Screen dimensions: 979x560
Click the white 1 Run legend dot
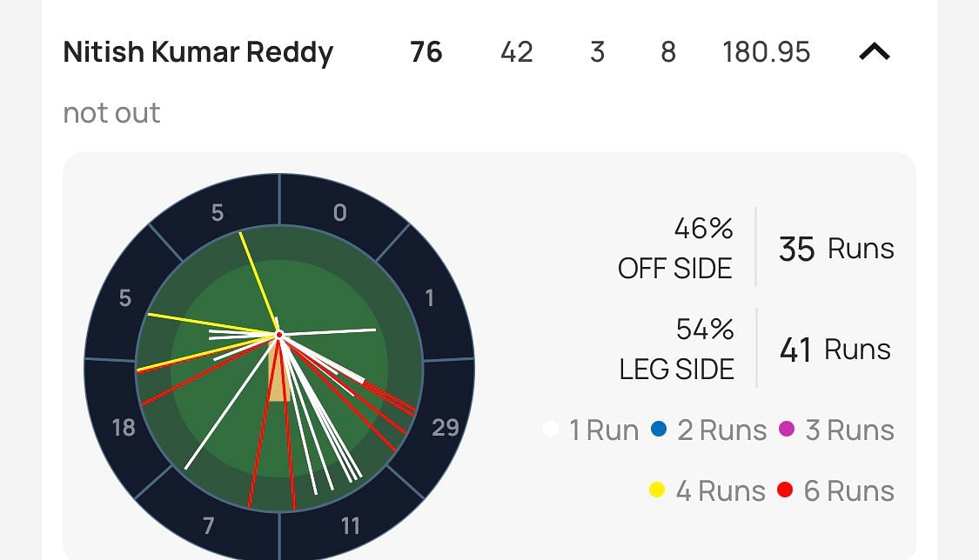tap(550, 430)
